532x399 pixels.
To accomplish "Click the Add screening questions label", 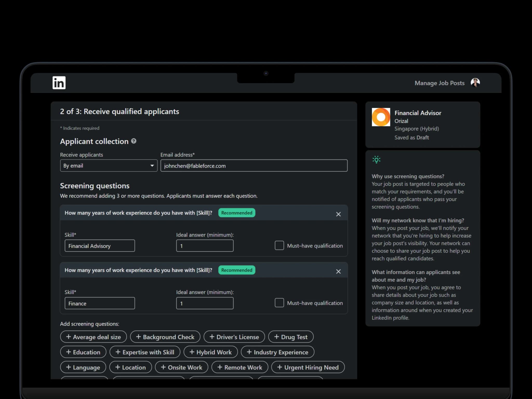I will [90, 324].
